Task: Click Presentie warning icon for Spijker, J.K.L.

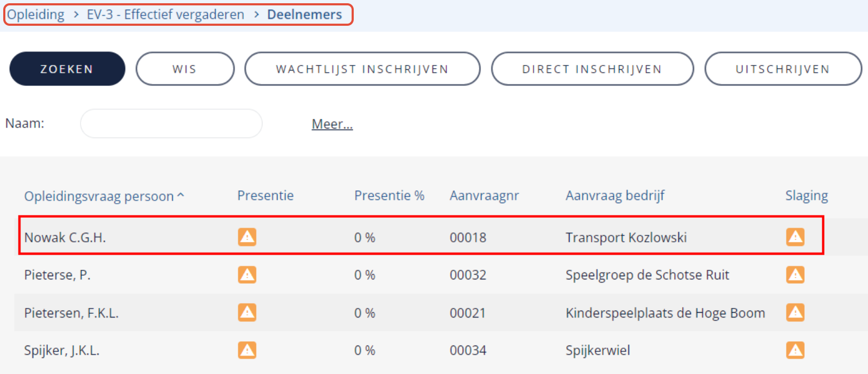Action: tap(247, 350)
